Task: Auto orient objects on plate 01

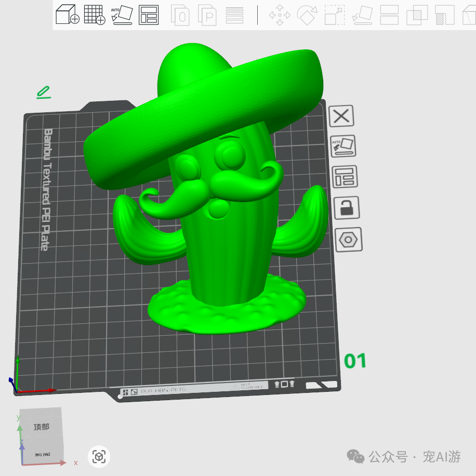Action: coord(343,146)
